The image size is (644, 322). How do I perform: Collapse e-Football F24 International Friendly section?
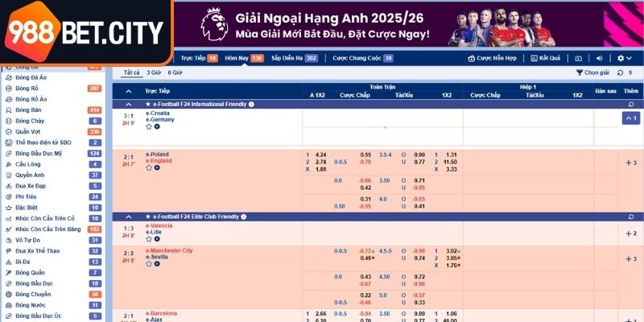(x=129, y=105)
